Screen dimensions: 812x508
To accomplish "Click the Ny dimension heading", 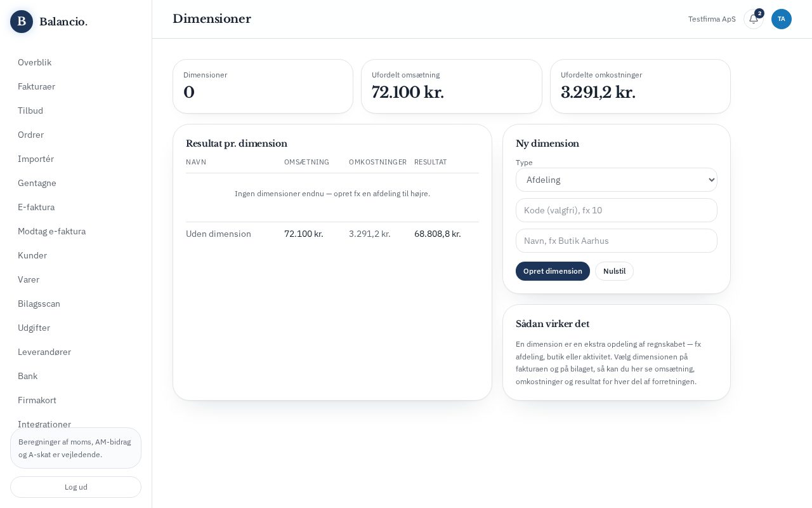I will pos(547,144).
